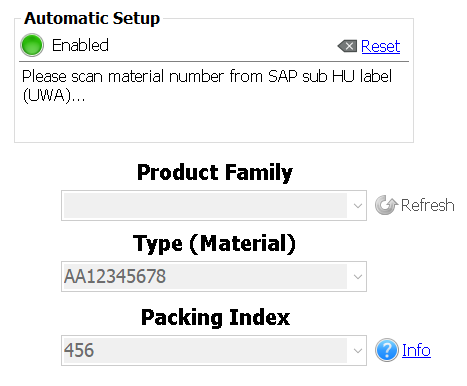Screen dimensions: 467x386
Task: Open Packing Index combo showing 456
Action: click(x=214, y=350)
